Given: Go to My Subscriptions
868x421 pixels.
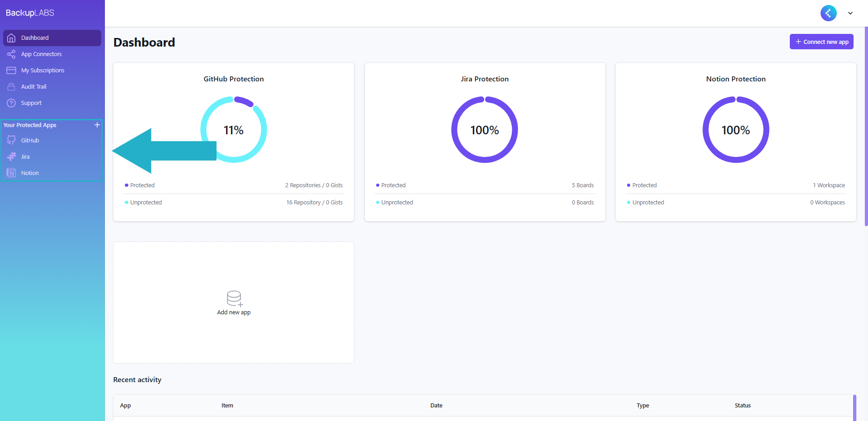Looking at the screenshot, I should pos(52,71).
